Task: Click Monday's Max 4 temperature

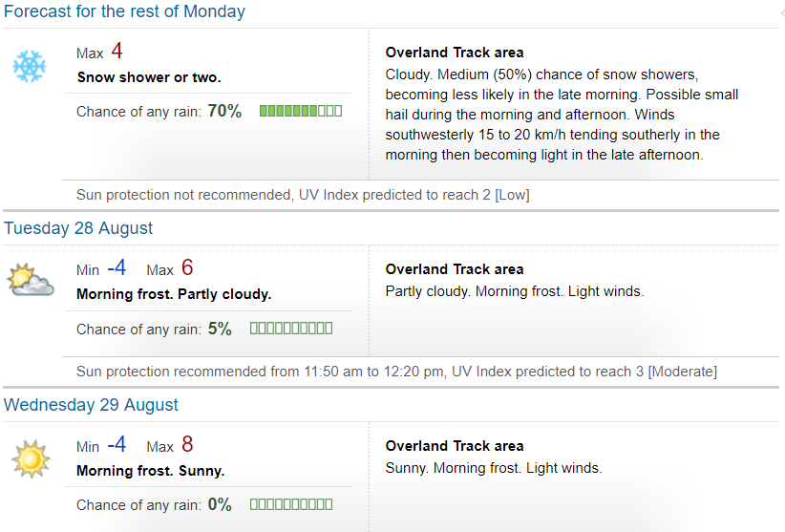Action: (99, 52)
